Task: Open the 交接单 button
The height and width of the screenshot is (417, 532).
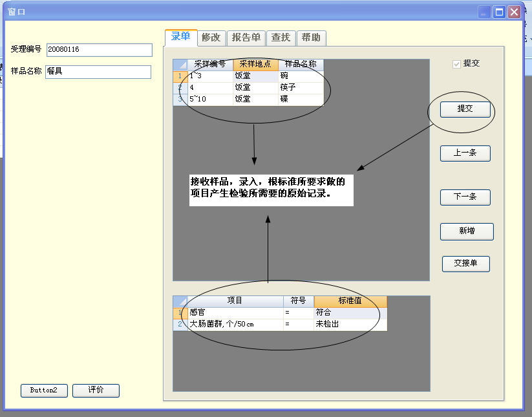Action: [x=465, y=264]
